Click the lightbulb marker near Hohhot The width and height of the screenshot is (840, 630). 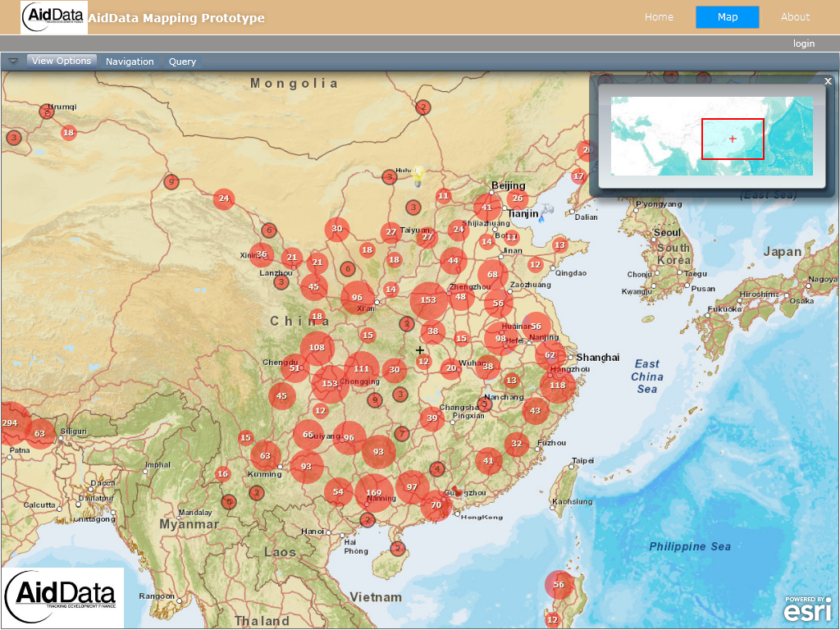click(418, 177)
